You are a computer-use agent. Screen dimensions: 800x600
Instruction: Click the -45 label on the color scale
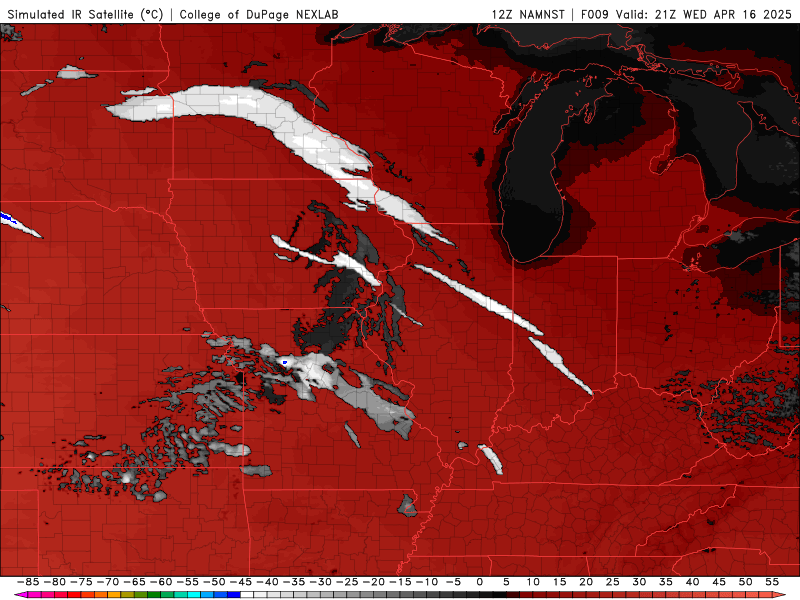click(x=240, y=582)
